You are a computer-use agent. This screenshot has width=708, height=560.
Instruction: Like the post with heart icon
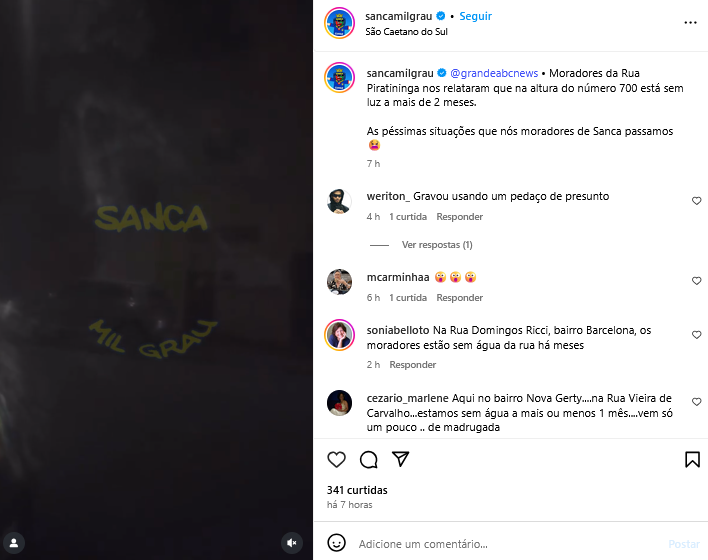coord(336,459)
